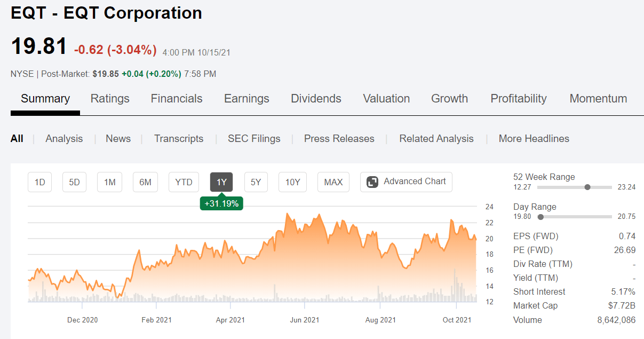View SEC Filings
This screenshot has width=644, height=339.
(254, 139)
